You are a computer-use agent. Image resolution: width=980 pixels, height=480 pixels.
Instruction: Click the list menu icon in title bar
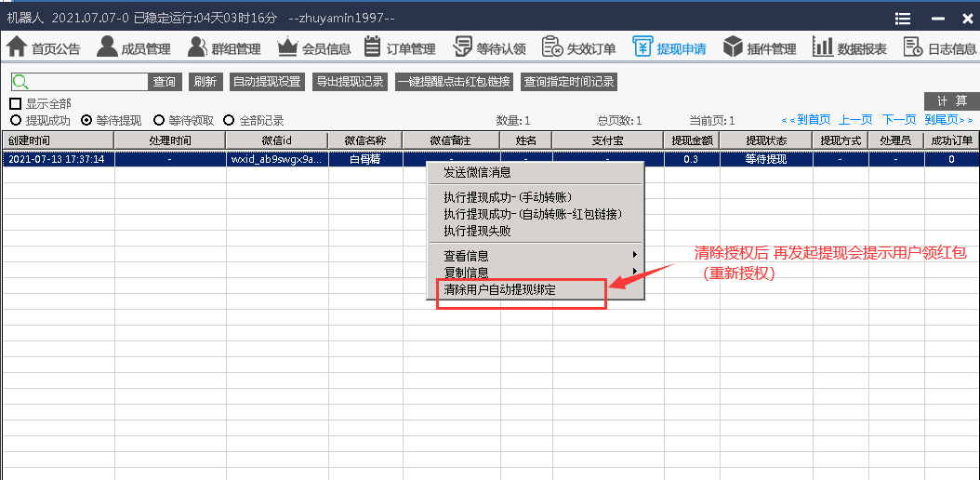tap(902, 18)
